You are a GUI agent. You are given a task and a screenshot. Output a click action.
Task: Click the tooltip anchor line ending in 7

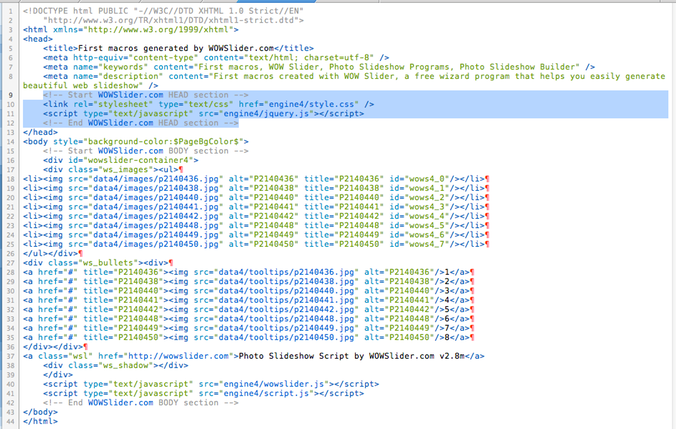tap(249, 329)
